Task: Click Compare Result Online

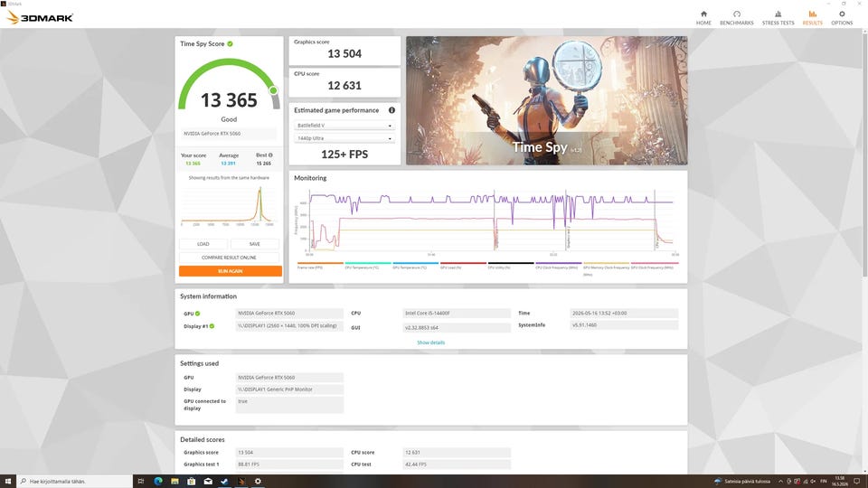Action: pyautogui.click(x=229, y=258)
